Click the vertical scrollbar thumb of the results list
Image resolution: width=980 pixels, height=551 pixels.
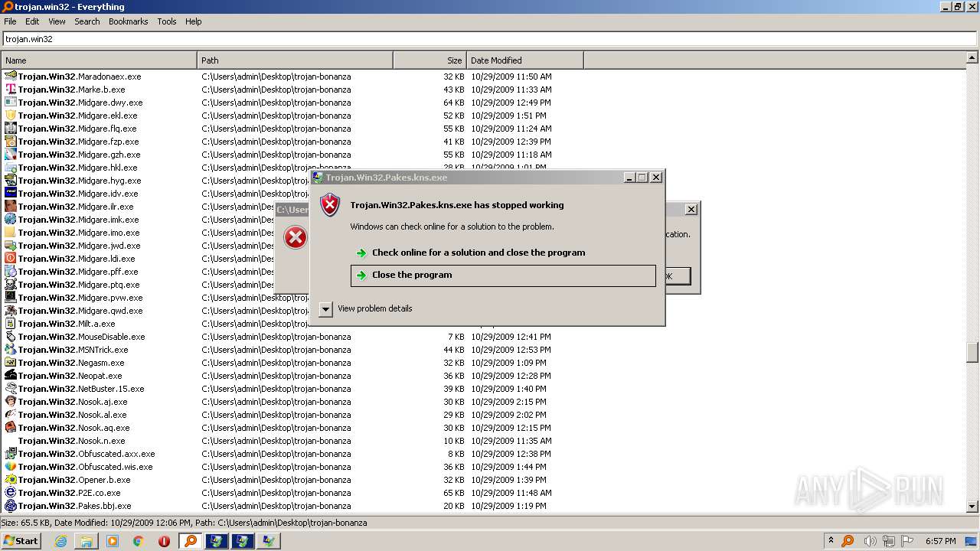point(972,353)
